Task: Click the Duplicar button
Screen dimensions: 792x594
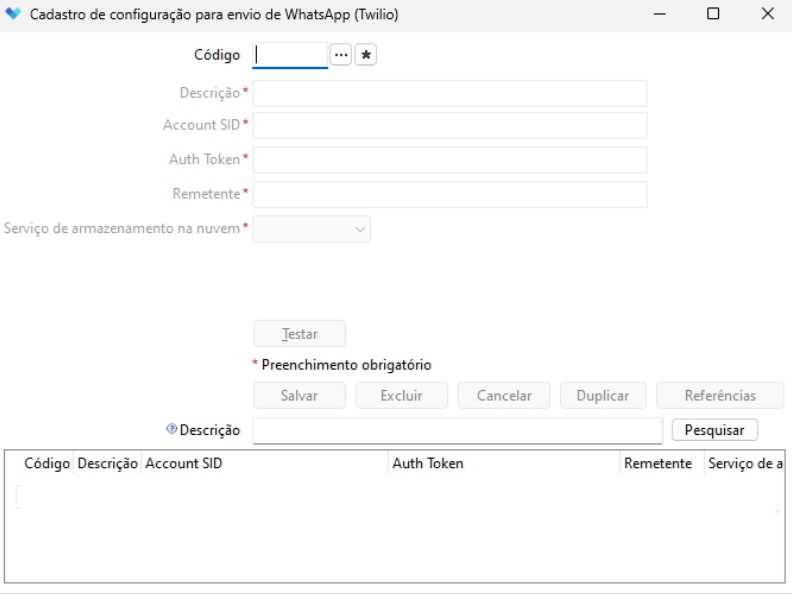Action: pyautogui.click(x=603, y=395)
